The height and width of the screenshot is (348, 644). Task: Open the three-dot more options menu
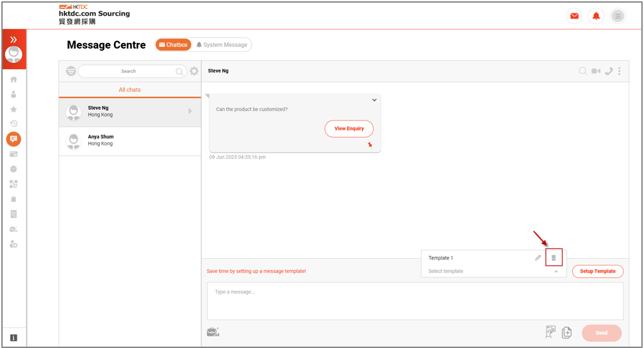coord(620,71)
